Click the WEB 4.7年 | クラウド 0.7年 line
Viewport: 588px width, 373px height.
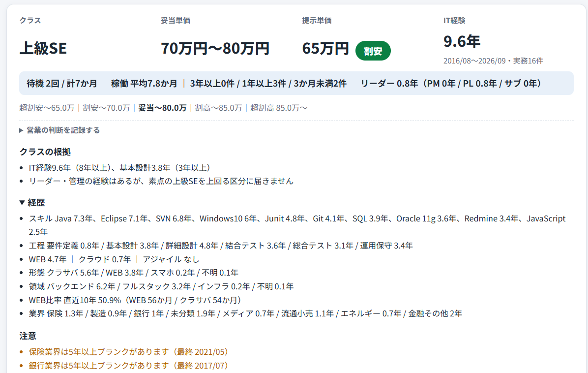(114, 259)
